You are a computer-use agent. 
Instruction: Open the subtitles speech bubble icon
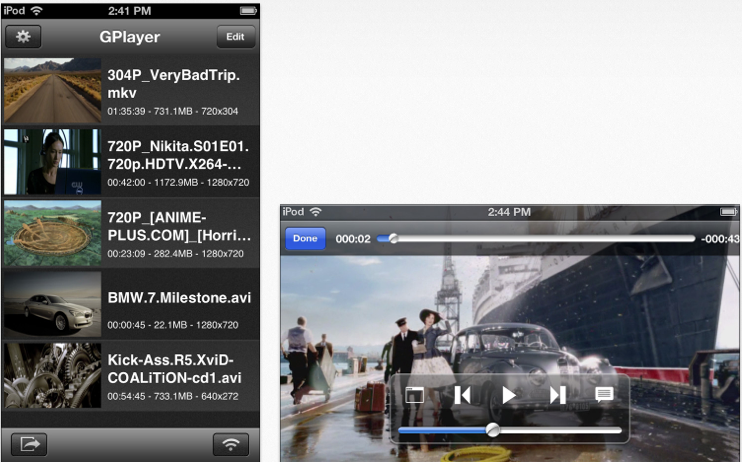pyautogui.click(x=604, y=395)
